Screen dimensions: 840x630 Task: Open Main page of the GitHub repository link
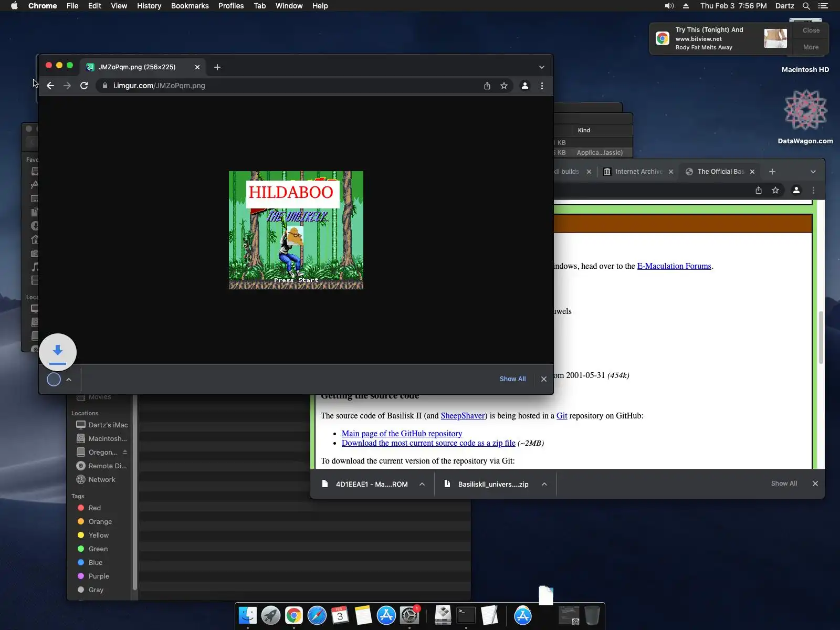(x=402, y=434)
